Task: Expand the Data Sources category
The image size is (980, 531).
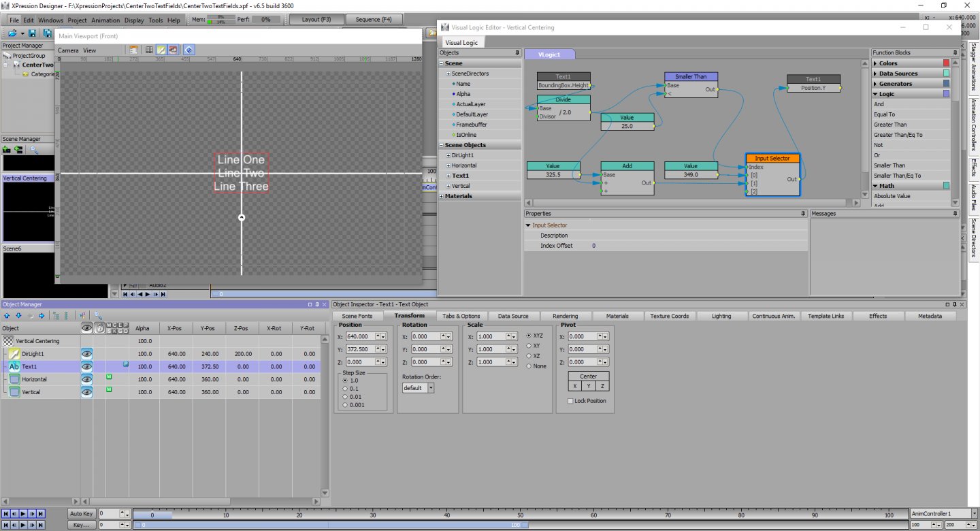Action: point(875,74)
